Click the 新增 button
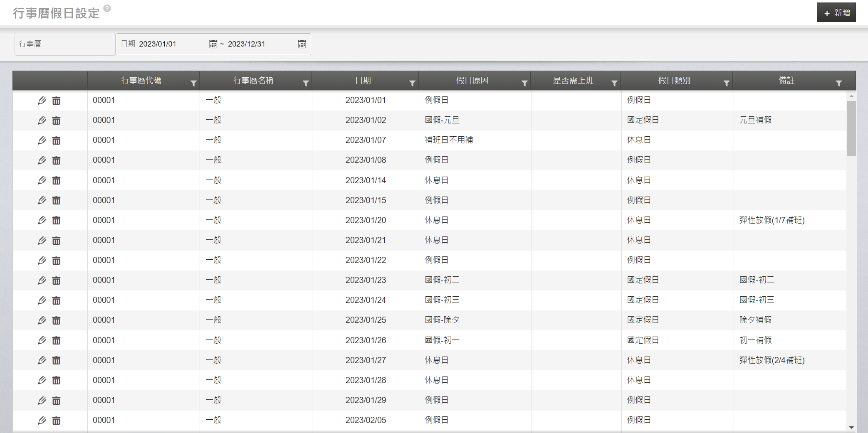This screenshot has width=868, height=433. 836,12
